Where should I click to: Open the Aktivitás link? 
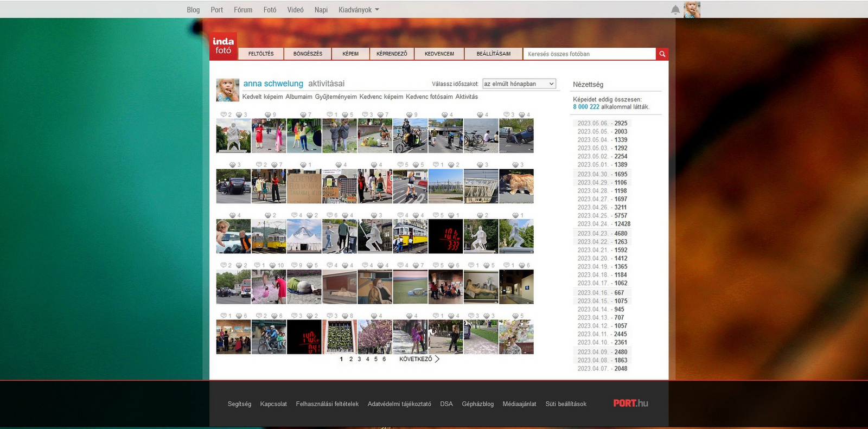tap(467, 97)
